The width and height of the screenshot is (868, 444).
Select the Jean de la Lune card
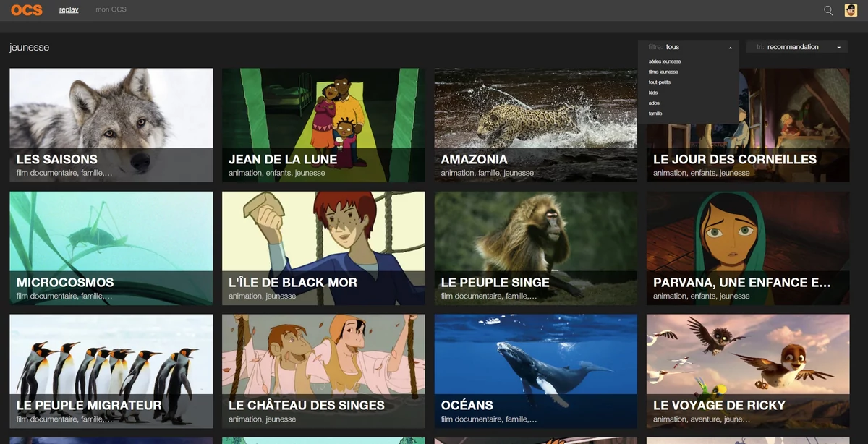(323, 125)
